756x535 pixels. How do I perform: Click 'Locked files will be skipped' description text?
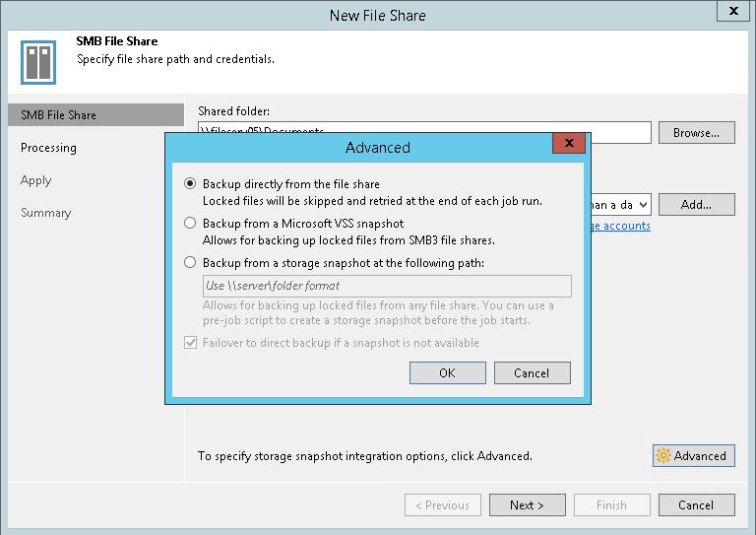tap(372, 201)
